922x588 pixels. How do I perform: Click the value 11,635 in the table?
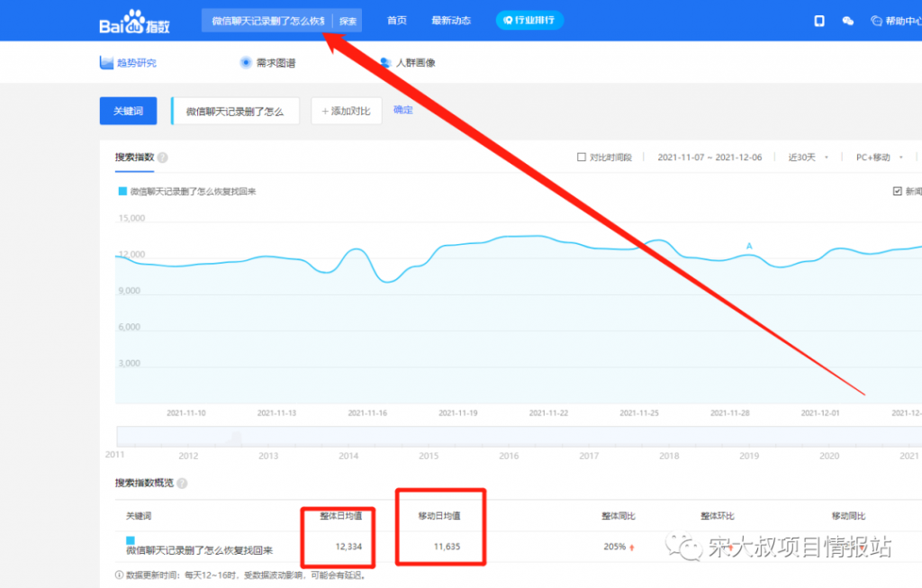(447, 547)
